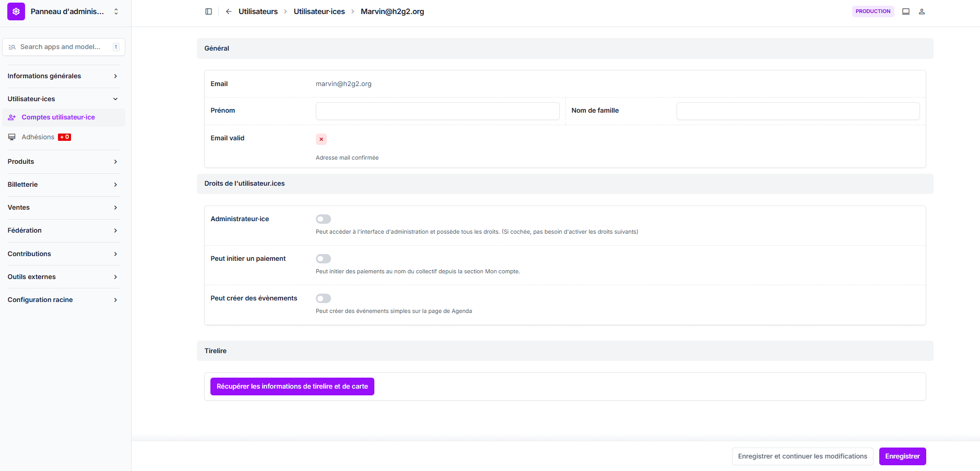Click the purple admin panel logo icon
This screenshot has height=471, width=980.
16,11
